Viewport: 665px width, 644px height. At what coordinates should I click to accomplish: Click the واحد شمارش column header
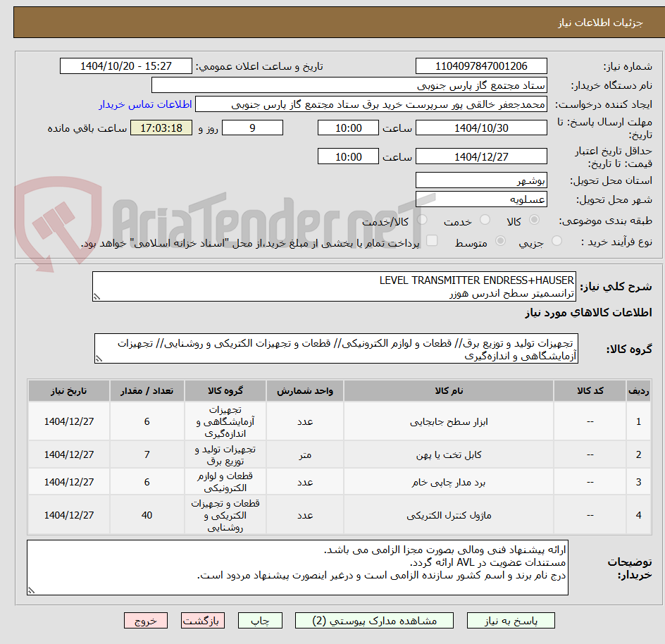(x=305, y=391)
